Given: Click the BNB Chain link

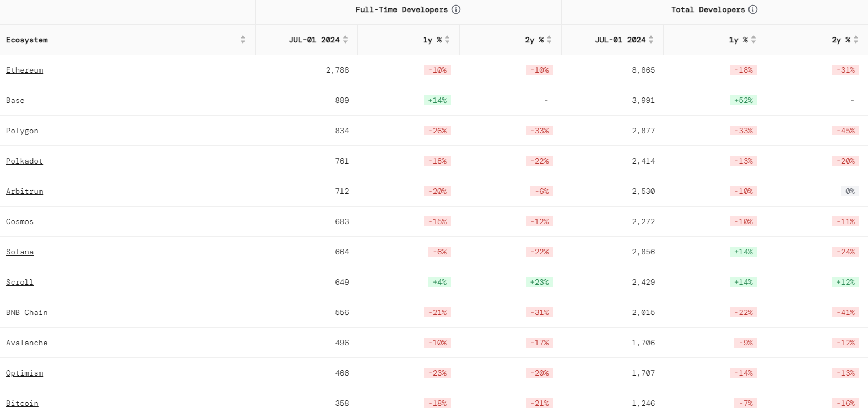Looking at the screenshot, I should click(26, 312).
